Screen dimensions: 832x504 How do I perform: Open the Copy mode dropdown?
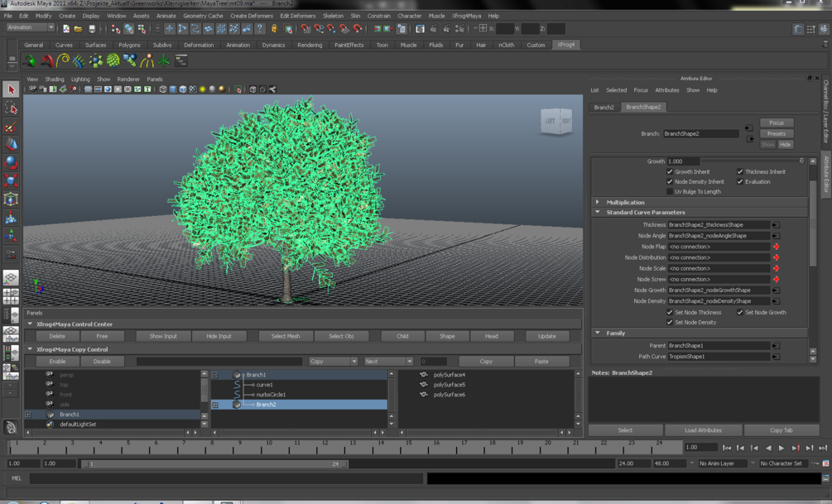pos(334,362)
